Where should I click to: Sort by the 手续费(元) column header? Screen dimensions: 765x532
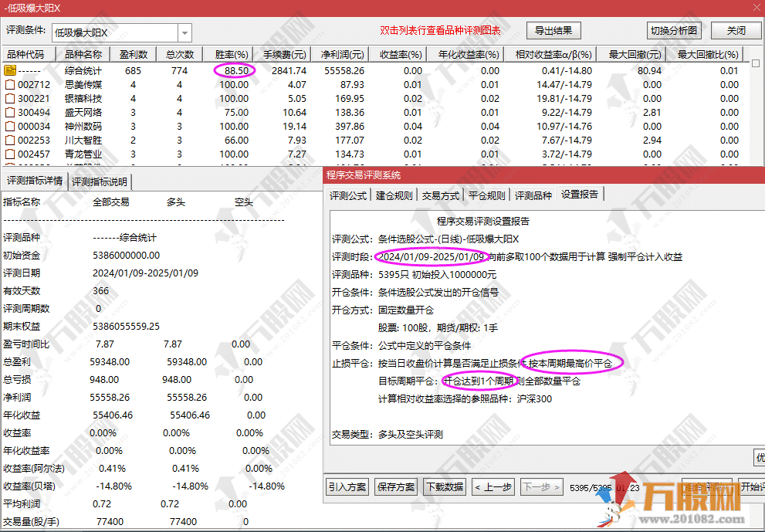(x=284, y=54)
